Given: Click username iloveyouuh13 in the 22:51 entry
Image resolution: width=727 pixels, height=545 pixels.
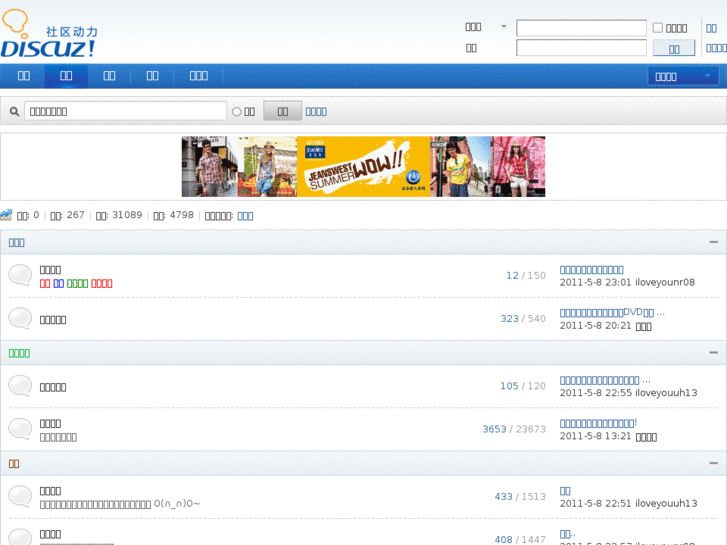Looking at the screenshot, I should (x=666, y=503).
